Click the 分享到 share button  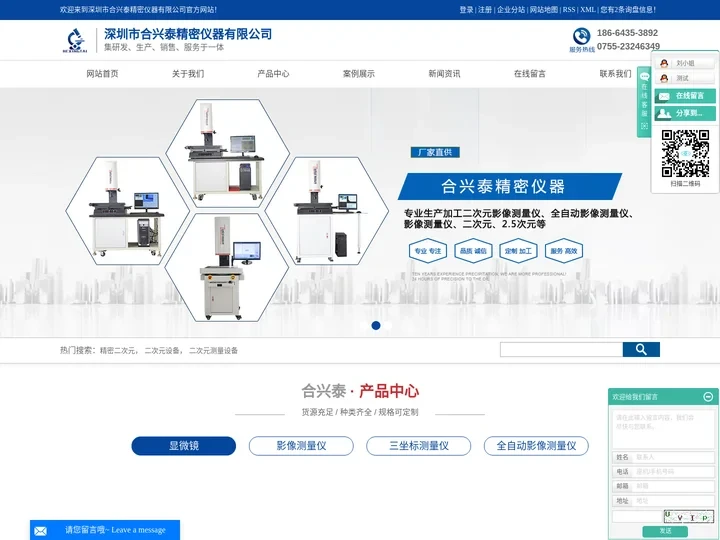click(x=685, y=113)
